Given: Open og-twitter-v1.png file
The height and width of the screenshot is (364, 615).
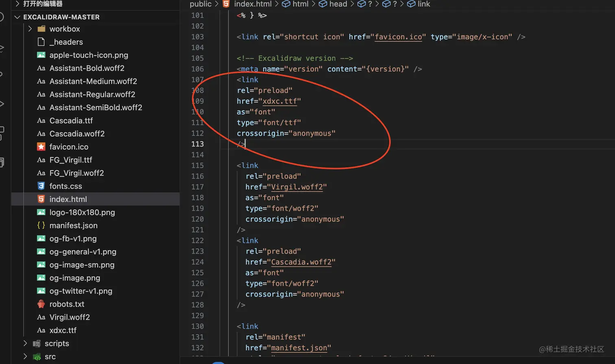Looking at the screenshot, I should coord(81,291).
